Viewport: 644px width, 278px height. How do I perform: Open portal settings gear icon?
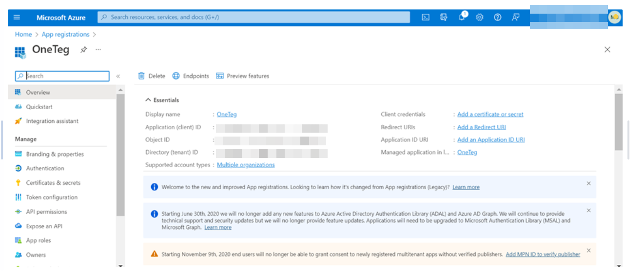480,18
